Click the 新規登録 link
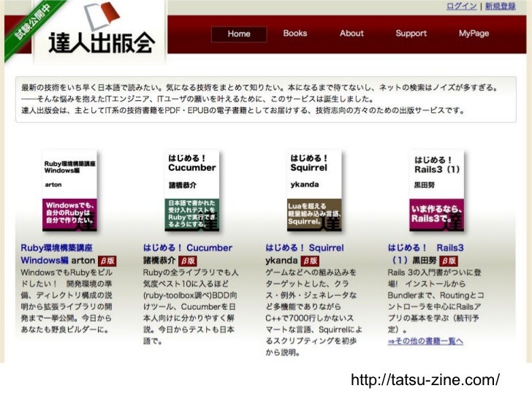The image size is (532, 399). coord(500,6)
